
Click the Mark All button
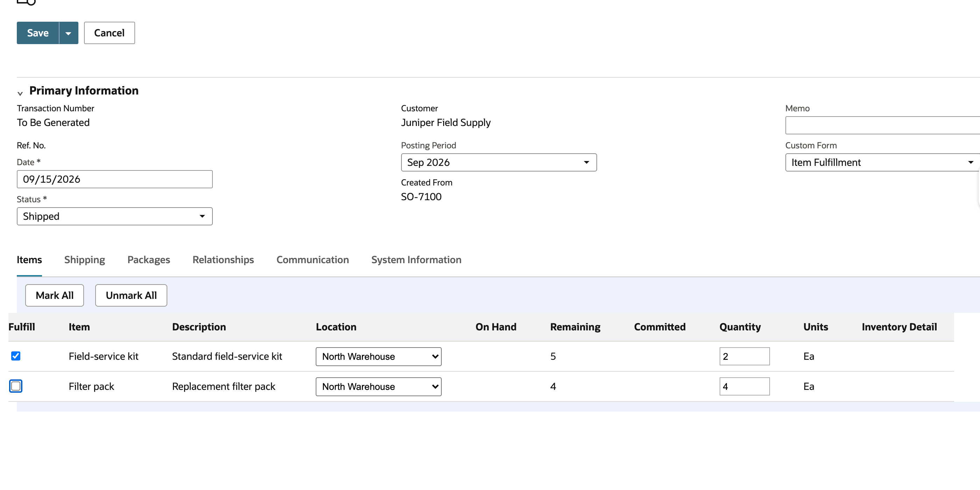pos(54,296)
